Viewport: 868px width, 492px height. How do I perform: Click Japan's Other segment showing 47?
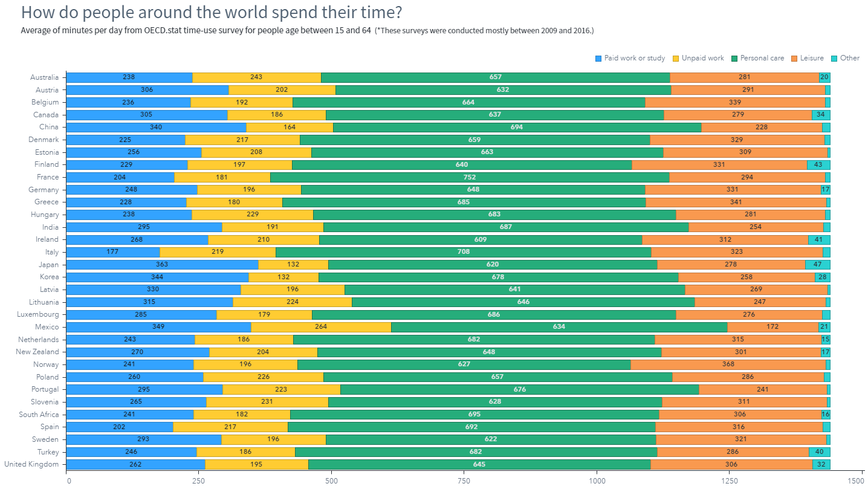(x=818, y=265)
